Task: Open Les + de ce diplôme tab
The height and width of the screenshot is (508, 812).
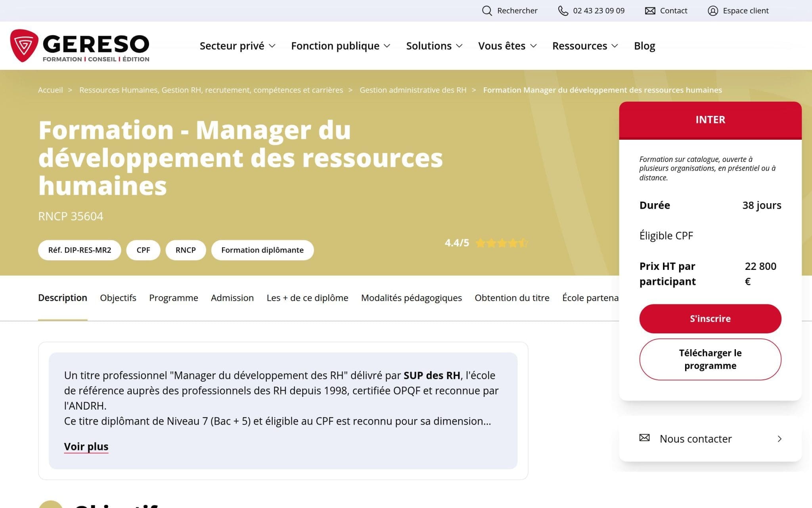Action: coord(307,298)
